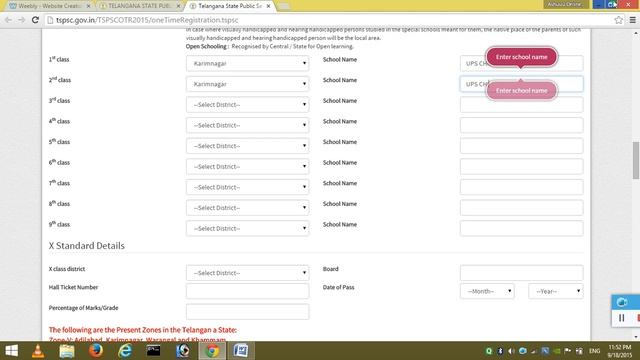
Task: Click the 9th class School Name field
Action: [522, 228]
